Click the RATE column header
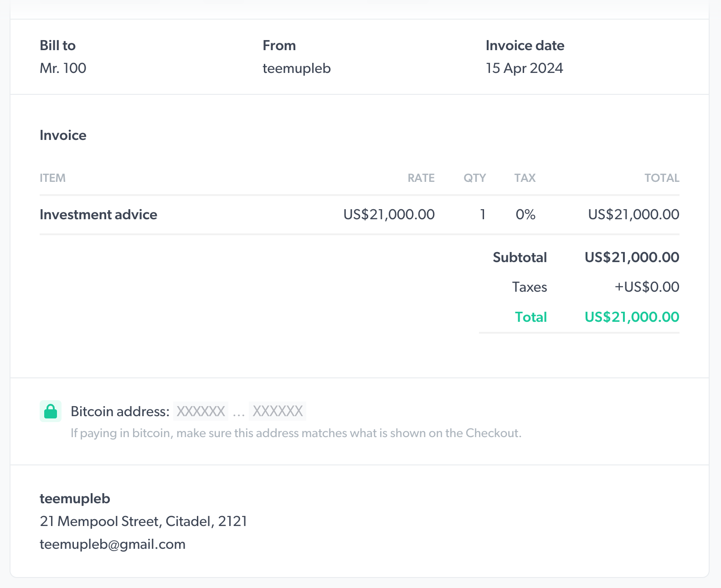Viewport: 721px width, 588px height. (x=421, y=178)
